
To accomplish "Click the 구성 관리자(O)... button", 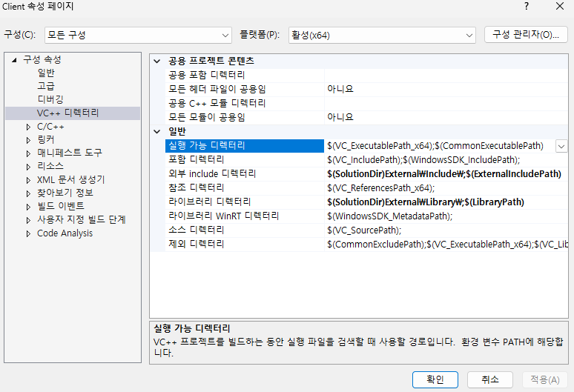I will pyautogui.click(x=526, y=35).
